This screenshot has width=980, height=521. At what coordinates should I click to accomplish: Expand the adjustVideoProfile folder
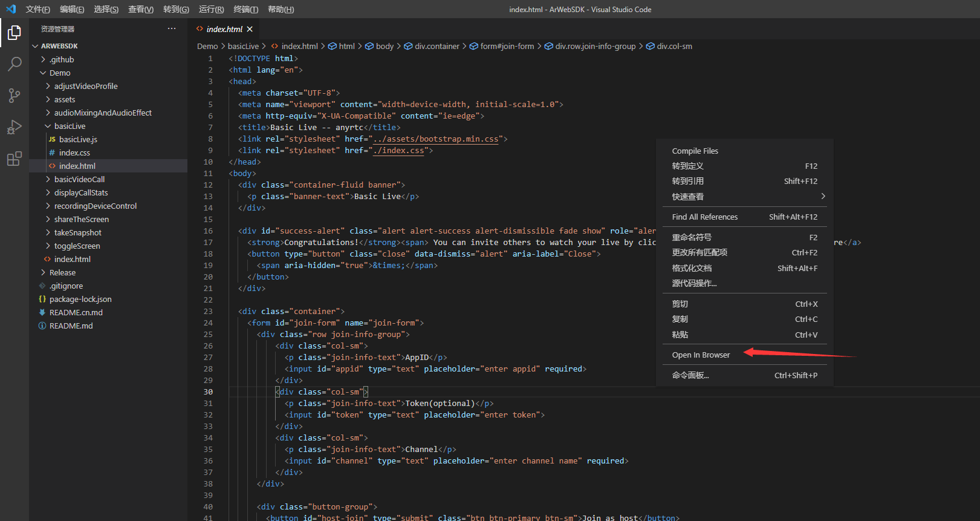click(x=48, y=86)
